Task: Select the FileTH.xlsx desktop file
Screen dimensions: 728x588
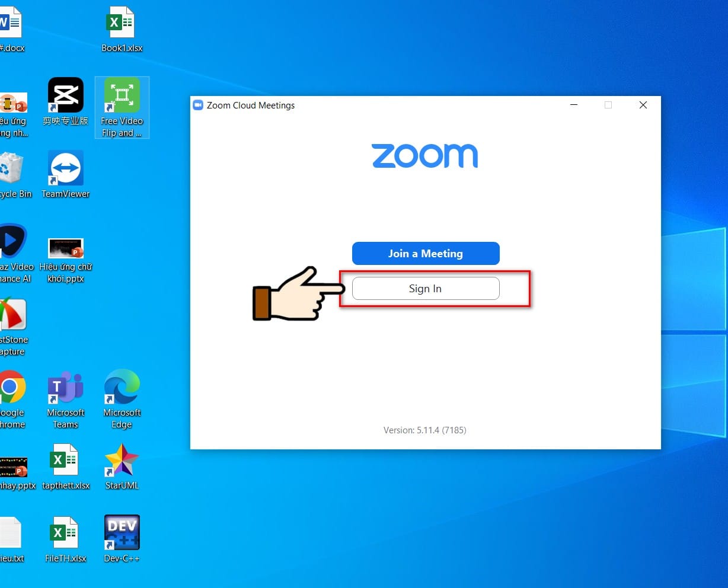Action: click(x=65, y=539)
